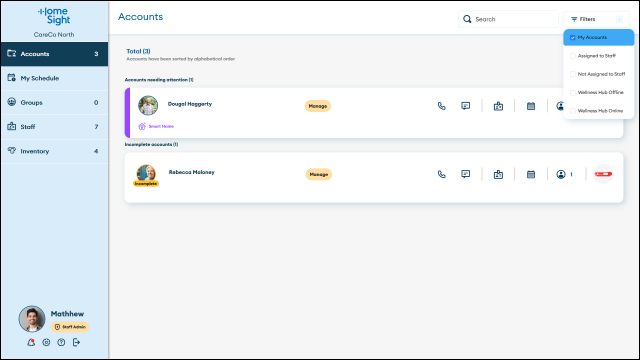Click Dougal Haggarty's profile photo
The height and width of the screenshot is (360, 640).
click(x=148, y=106)
